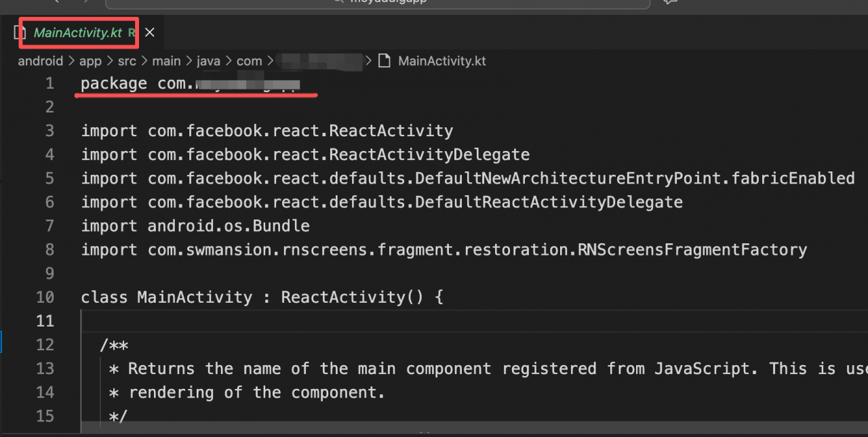Click the comment closing on line 15
The width and height of the screenshot is (868, 437).
pyautogui.click(x=118, y=416)
